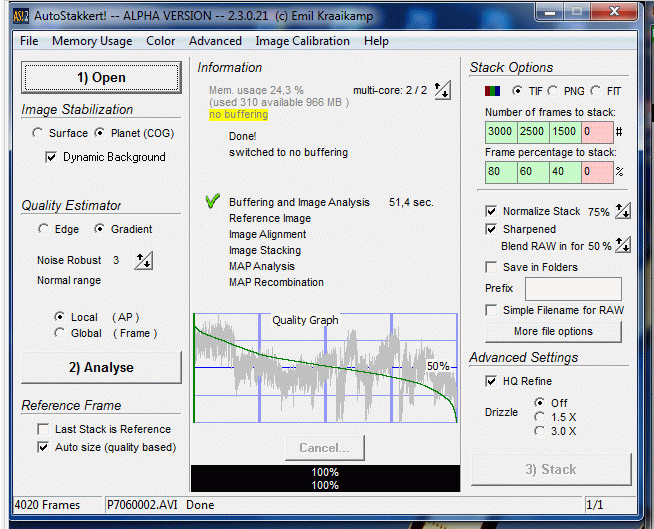Open the Image Calibration menu
Viewport: 654px width, 529px height.
point(302,41)
